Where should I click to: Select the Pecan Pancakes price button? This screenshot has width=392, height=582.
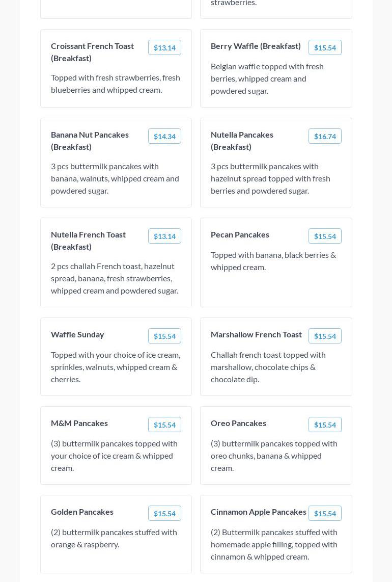pyautogui.click(x=325, y=236)
